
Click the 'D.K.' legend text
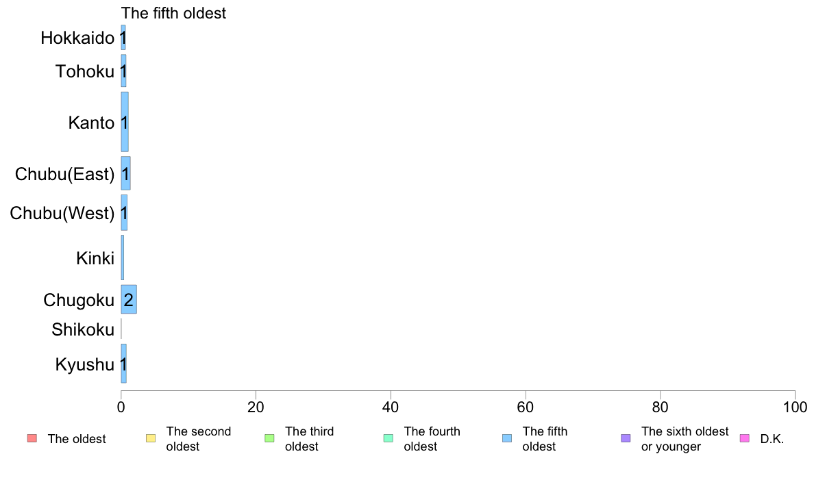click(772, 438)
